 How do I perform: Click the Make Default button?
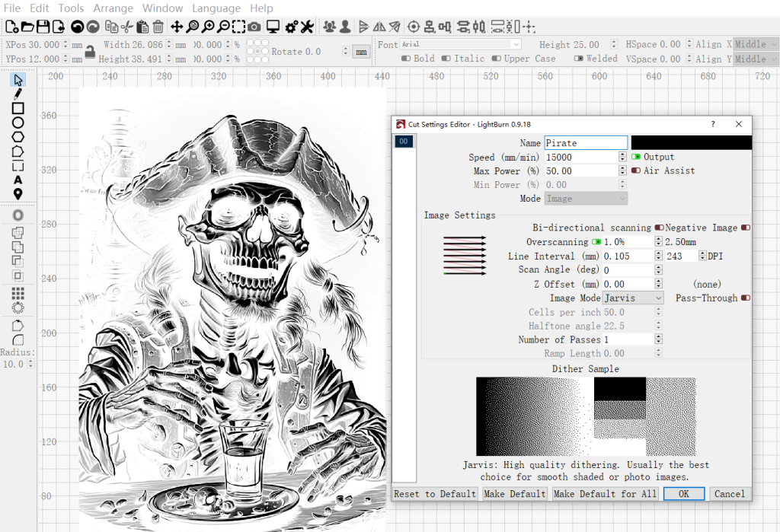tap(515, 494)
